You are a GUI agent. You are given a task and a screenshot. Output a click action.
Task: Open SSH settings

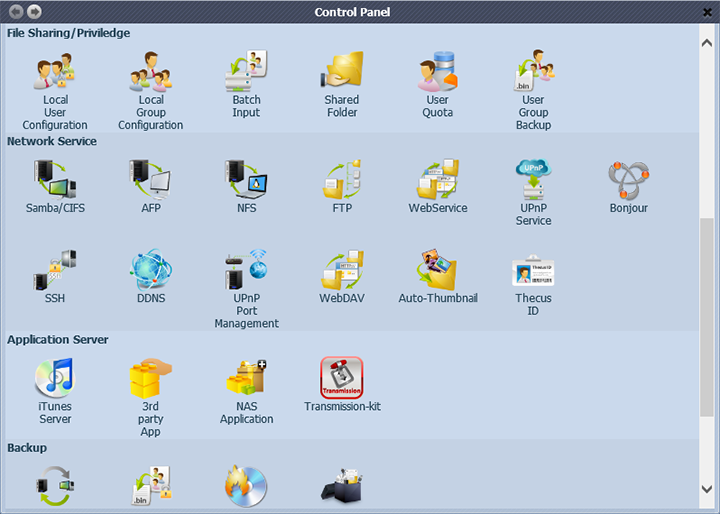coord(54,270)
